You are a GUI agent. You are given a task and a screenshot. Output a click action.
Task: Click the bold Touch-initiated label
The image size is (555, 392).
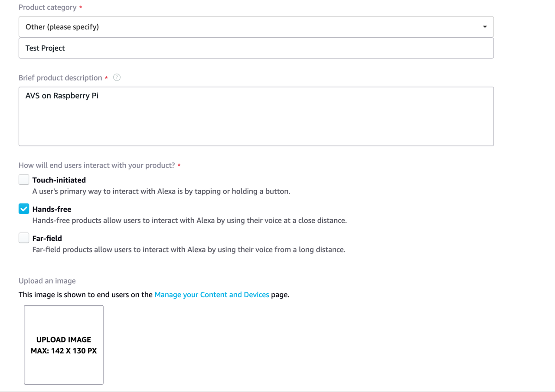click(59, 180)
